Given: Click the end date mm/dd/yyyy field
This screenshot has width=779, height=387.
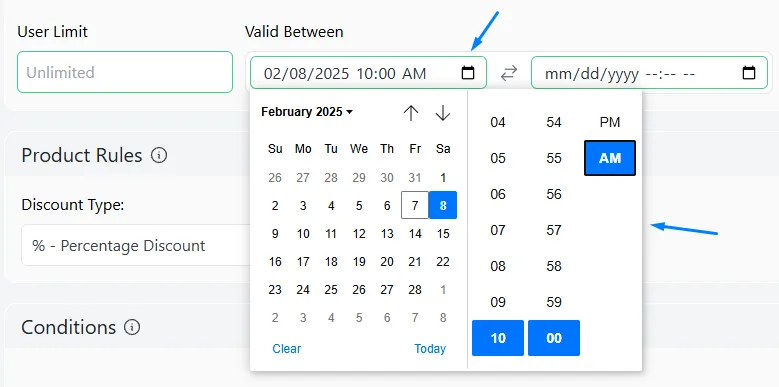Looking at the screenshot, I should [x=649, y=73].
